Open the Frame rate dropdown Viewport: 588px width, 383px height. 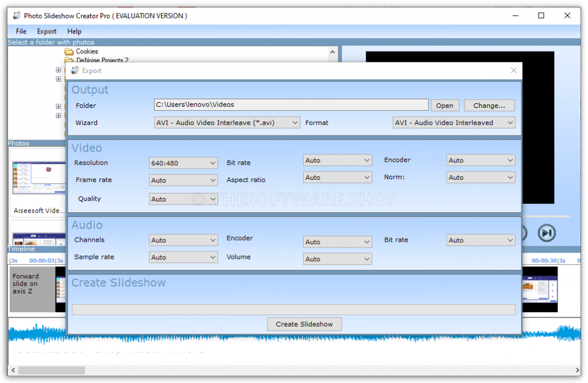pyautogui.click(x=183, y=180)
